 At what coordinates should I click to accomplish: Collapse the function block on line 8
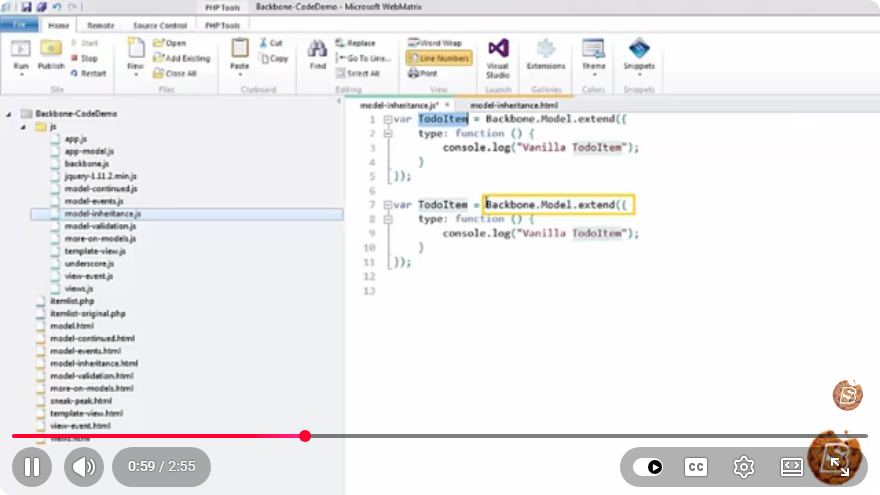tap(388, 219)
